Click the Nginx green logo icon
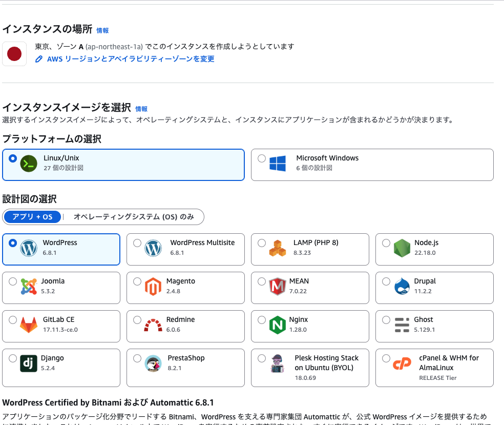The height and width of the screenshot is (425, 504). click(278, 325)
